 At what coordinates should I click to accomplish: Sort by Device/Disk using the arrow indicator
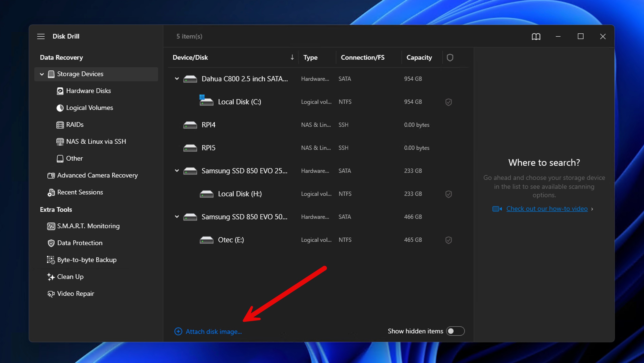coord(292,57)
